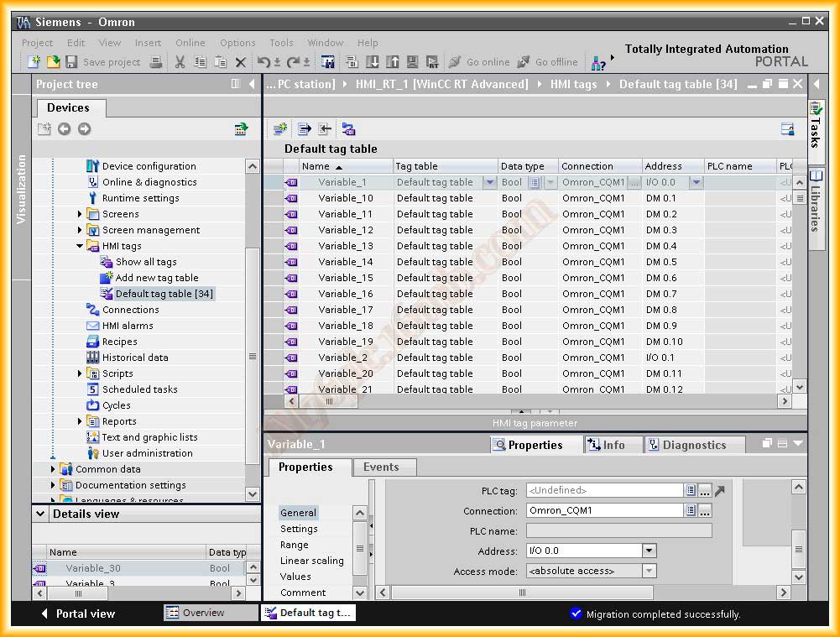Click the back arrow in Project tree

[x=65, y=128]
